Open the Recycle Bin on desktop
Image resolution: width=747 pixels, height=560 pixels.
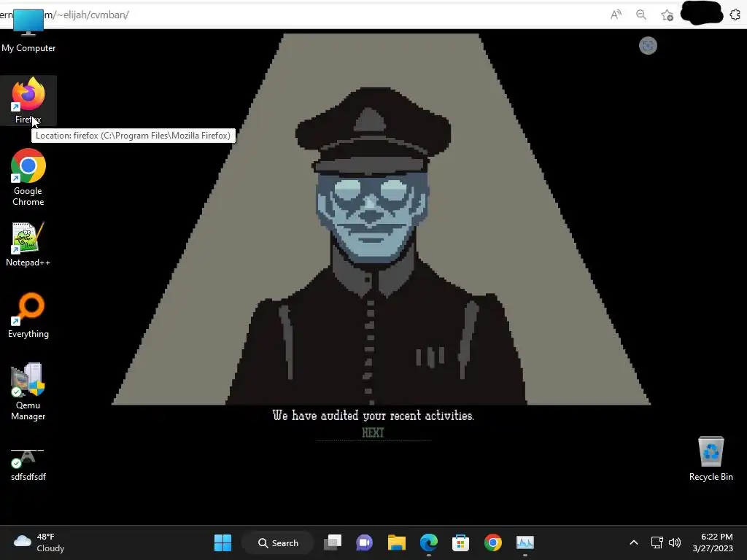pos(711,459)
